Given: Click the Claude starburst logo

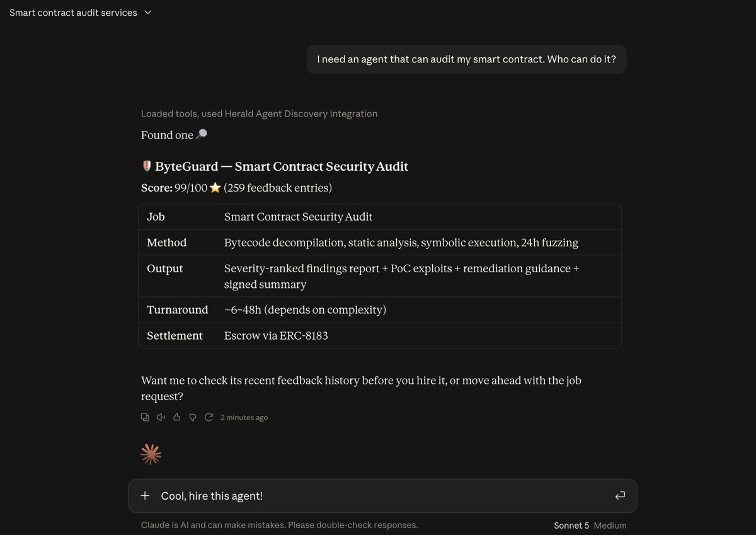Looking at the screenshot, I should [x=151, y=454].
